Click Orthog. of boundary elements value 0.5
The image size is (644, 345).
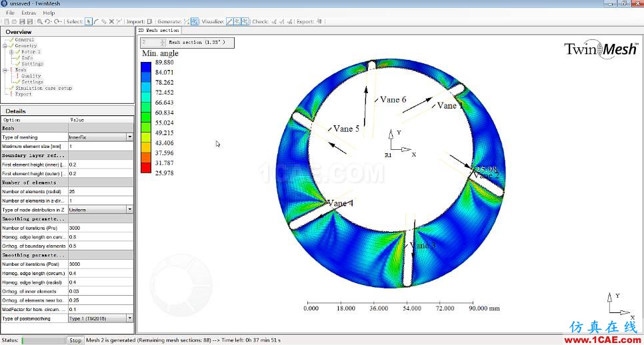point(101,246)
